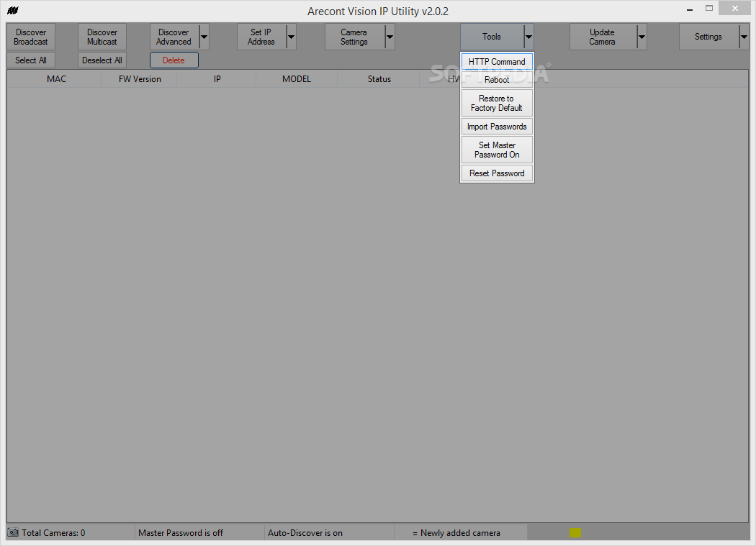756x546 pixels.
Task: Click the olive color swatch in status bar
Action: pyautogui.click(x=575, y=532)
